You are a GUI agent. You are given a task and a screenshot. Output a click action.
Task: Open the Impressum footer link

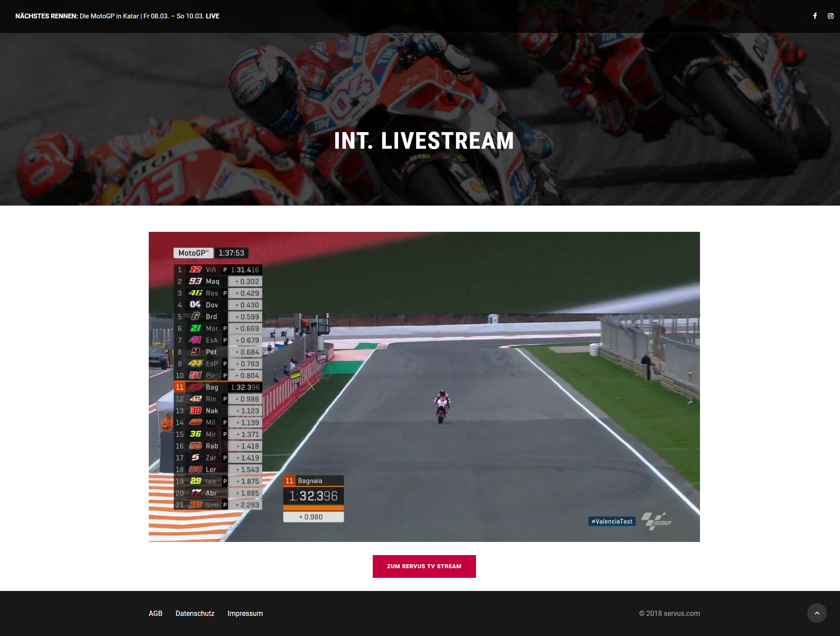245,613
